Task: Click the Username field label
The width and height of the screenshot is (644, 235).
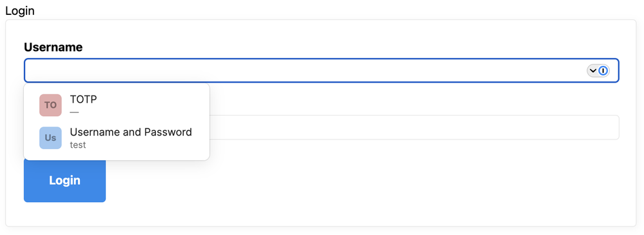Action: 54,47
